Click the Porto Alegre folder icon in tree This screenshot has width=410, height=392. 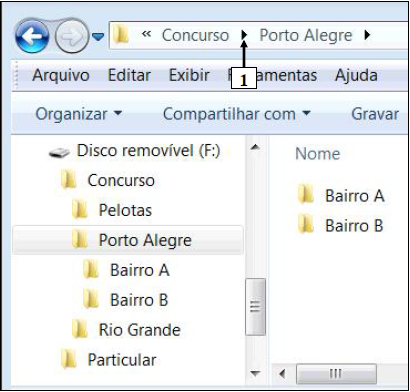coord(80,240)
